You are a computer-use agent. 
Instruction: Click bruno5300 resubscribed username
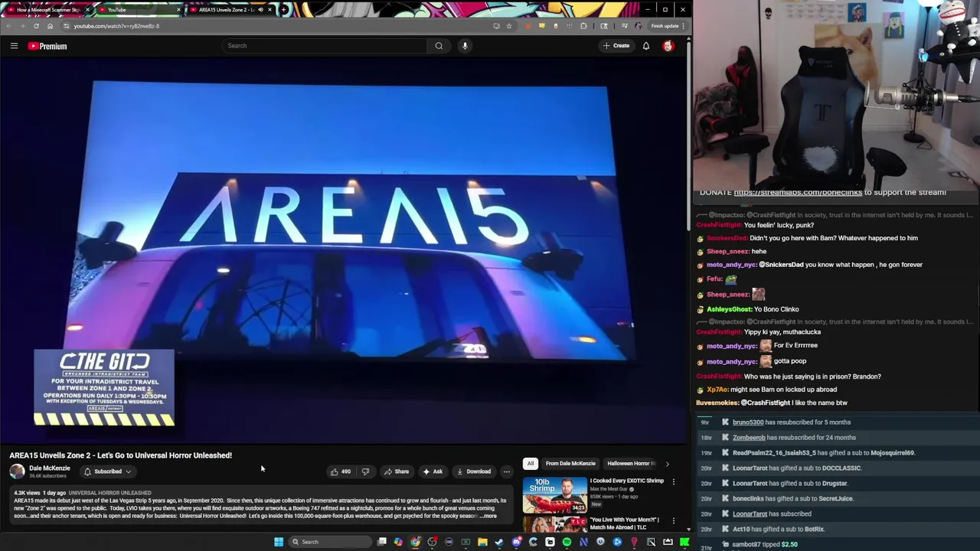click(x=748, y=422)
